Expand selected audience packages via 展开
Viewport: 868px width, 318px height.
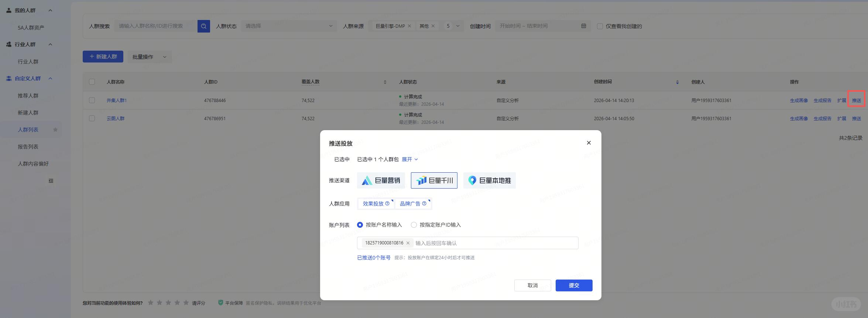pyautogui.click(x=410, y=159)
